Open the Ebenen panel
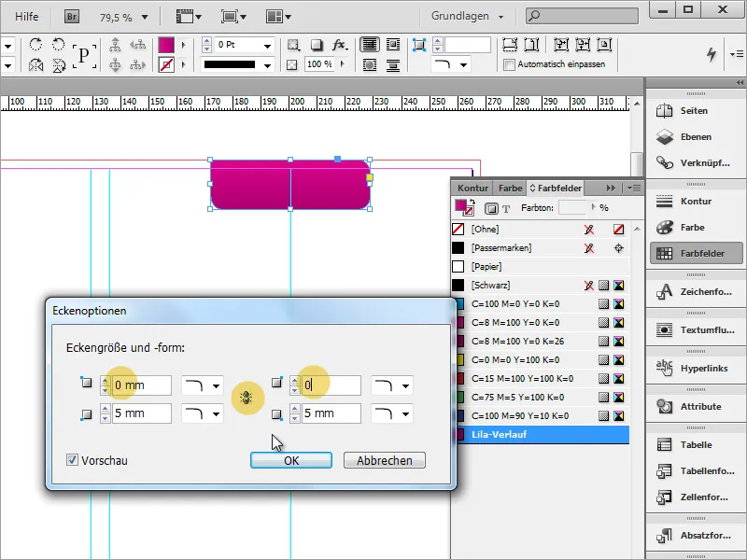The width and height of the screenshot is (747, 560). point(696,136)
